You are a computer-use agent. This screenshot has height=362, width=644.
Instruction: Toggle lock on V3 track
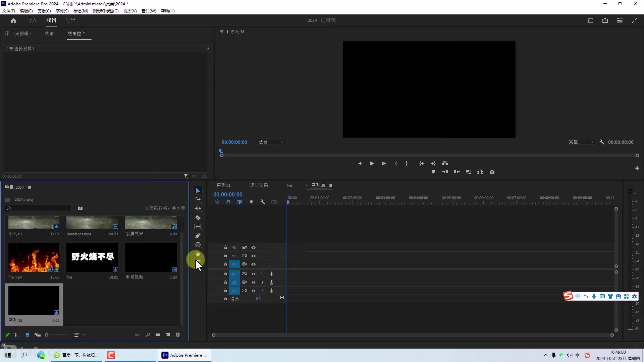[x=226, y=247]
